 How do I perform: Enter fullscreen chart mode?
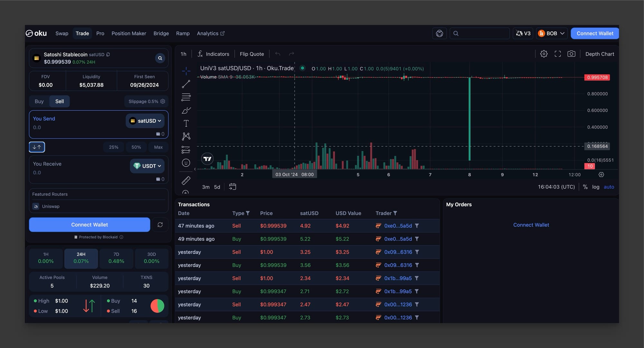[x=558, y=54]
